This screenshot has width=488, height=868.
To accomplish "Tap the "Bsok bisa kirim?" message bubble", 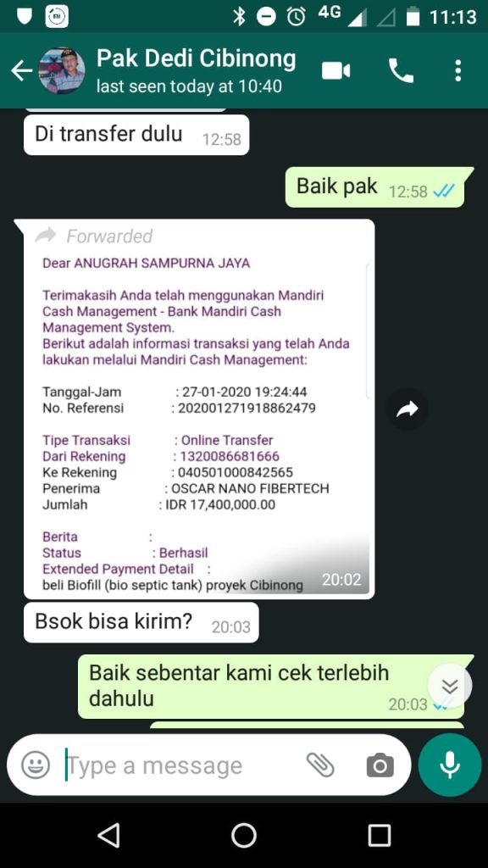I will click(141, 623).
